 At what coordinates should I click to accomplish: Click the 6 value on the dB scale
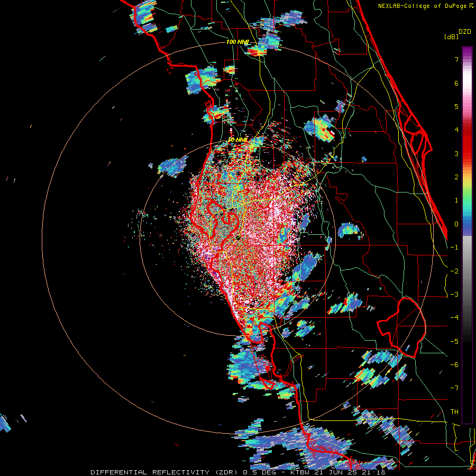[x=456, y=83]
